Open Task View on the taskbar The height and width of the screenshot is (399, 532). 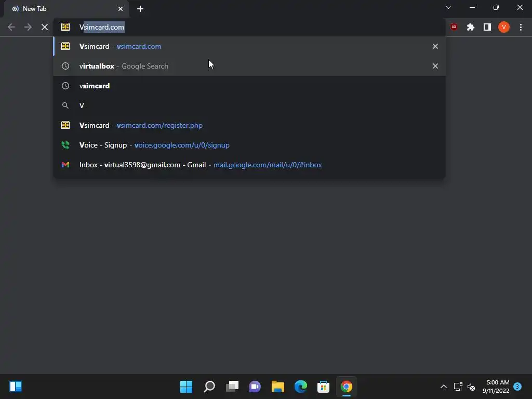point(232,387)
